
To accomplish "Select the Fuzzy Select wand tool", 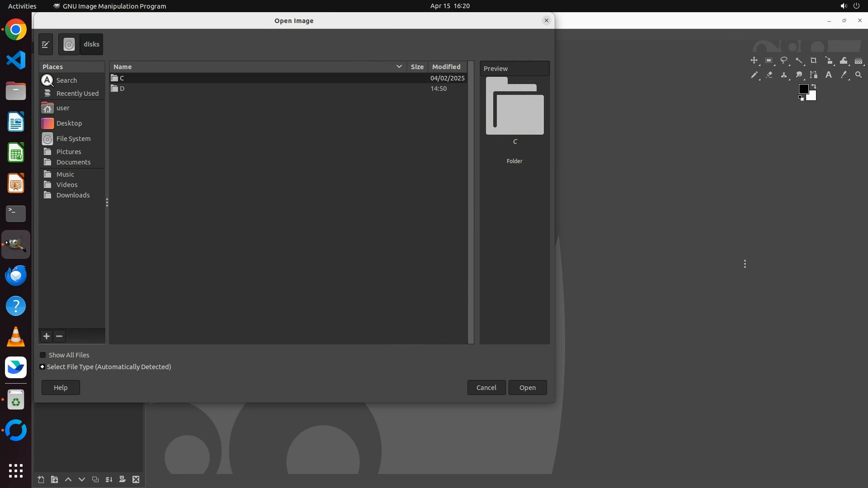I will [x=799, y=61].
